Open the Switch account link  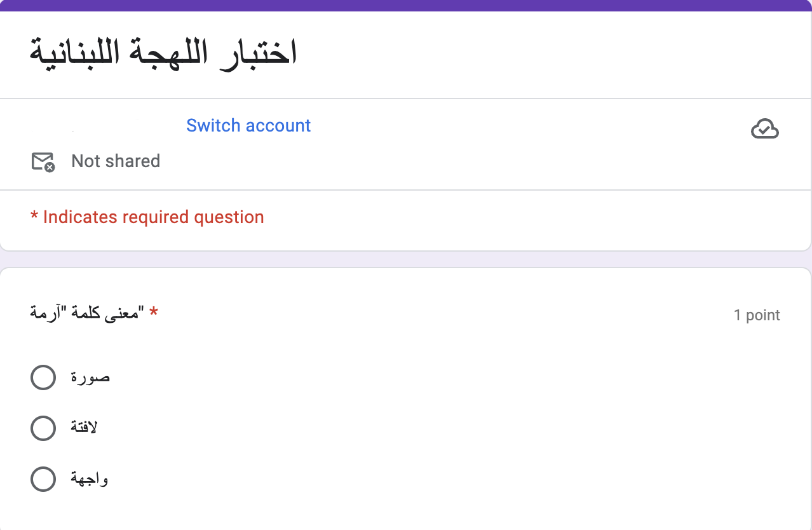(x=248, y=125)
